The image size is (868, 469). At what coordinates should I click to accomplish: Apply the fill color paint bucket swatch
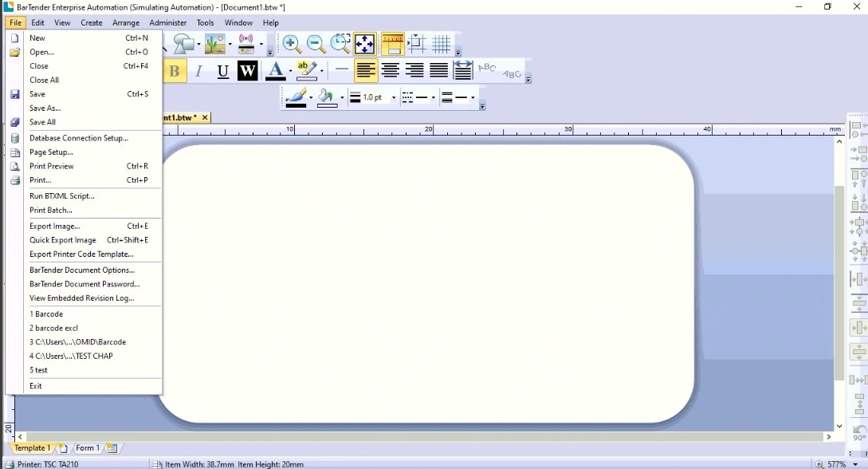click(x=327, y=97)
